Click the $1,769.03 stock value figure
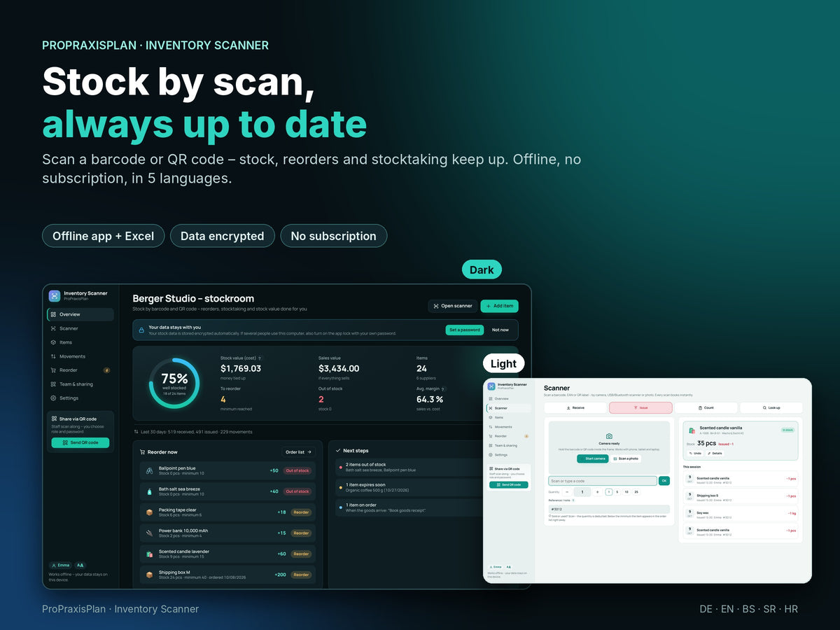The width and height of the screenshot is (840, 630). point(241,368)
